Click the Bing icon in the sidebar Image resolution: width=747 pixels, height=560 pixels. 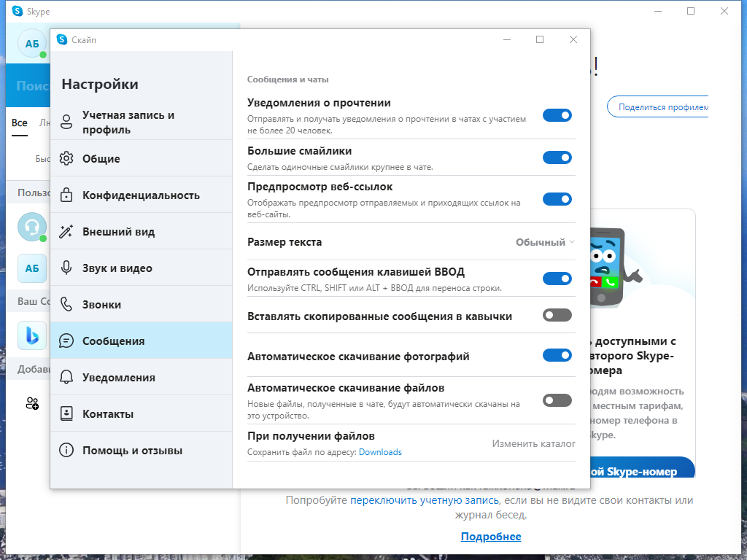[x=32, y=335]
